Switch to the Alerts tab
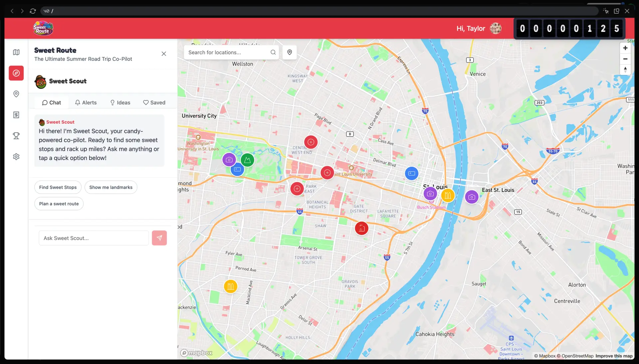Image resolution: width=639 pixels, height=364 pixels. (86, 103)
